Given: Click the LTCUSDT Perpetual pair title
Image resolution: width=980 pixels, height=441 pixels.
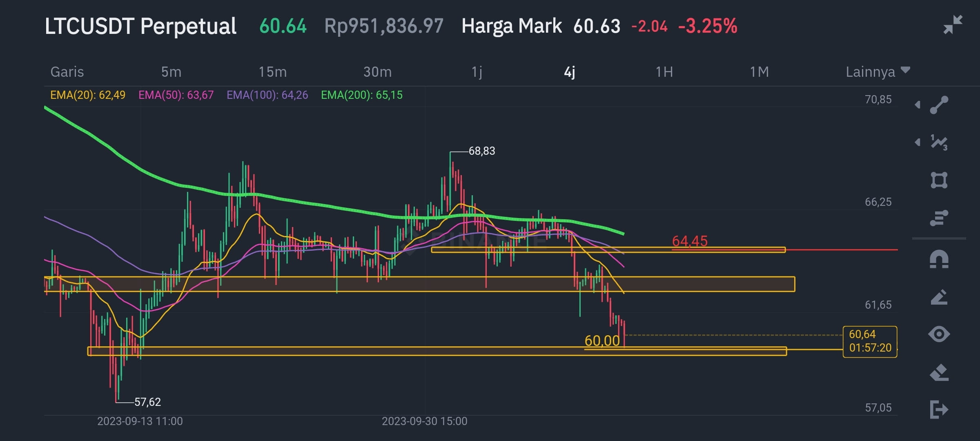Looking at the screenshot, I should [140, 26].
